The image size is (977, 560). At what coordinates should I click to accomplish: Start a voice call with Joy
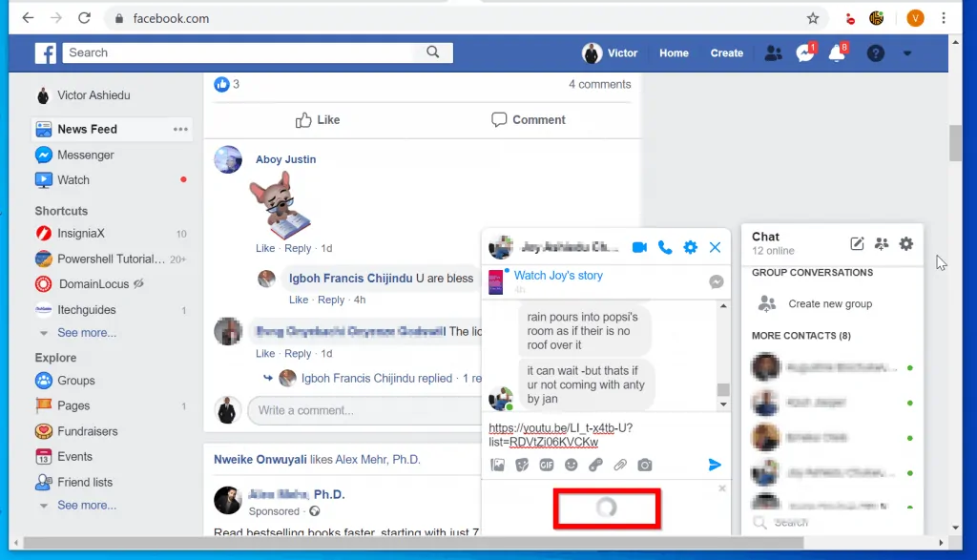click(665, 247)
